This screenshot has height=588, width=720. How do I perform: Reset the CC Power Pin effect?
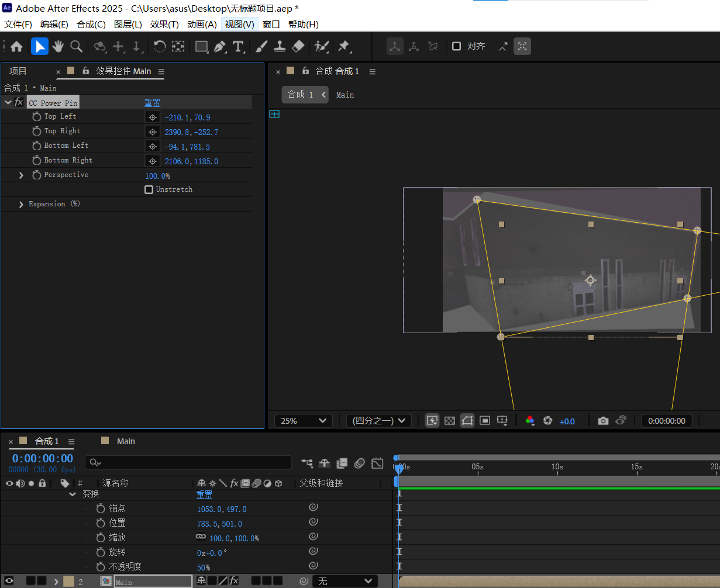[152, 103]
